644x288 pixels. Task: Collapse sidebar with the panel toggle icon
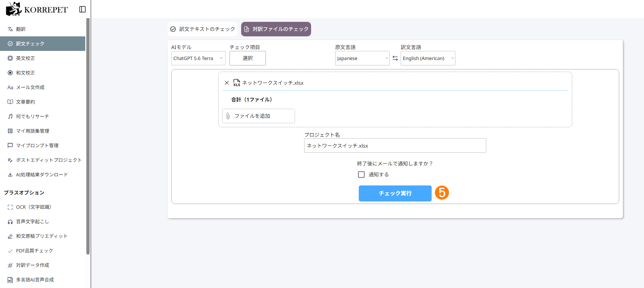83,9
